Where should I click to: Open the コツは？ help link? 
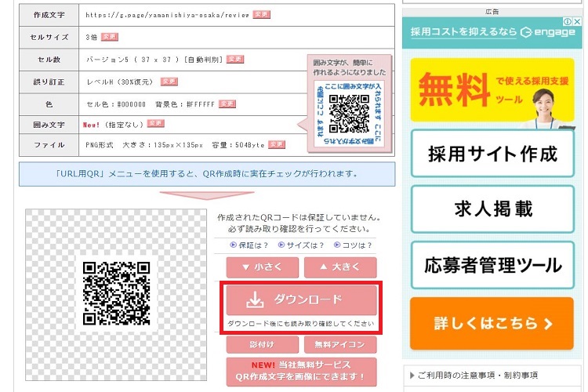(353, 245)
